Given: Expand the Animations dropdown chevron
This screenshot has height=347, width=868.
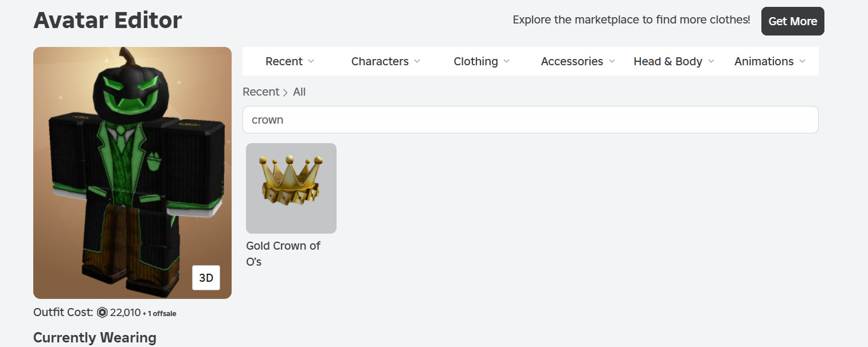Looking at the screenshot, I should coord(803,61).
